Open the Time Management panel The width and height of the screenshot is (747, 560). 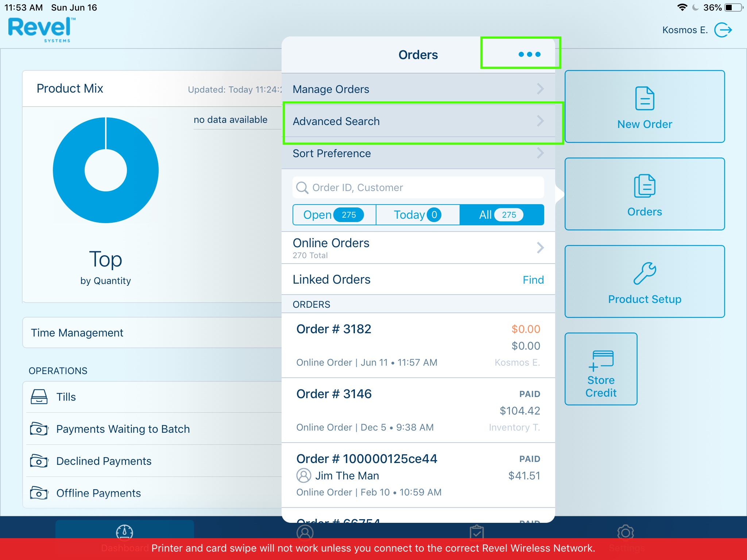click(152, 332)
